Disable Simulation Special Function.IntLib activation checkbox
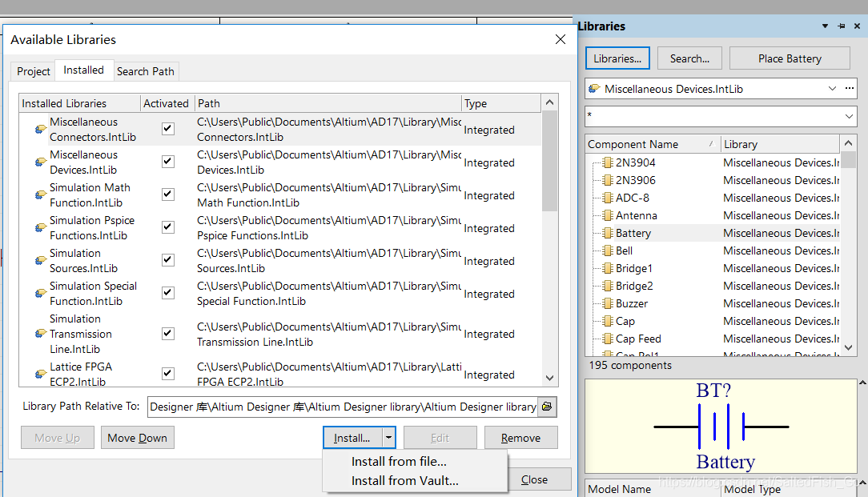The width and height of the screenshot is (868, 497). tap(167, 293)
